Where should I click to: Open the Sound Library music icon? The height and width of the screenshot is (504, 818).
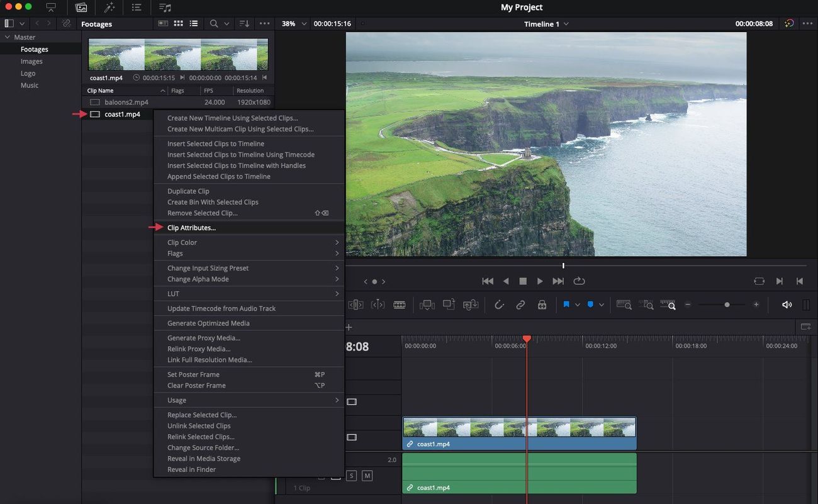click(x=165, y=8)
